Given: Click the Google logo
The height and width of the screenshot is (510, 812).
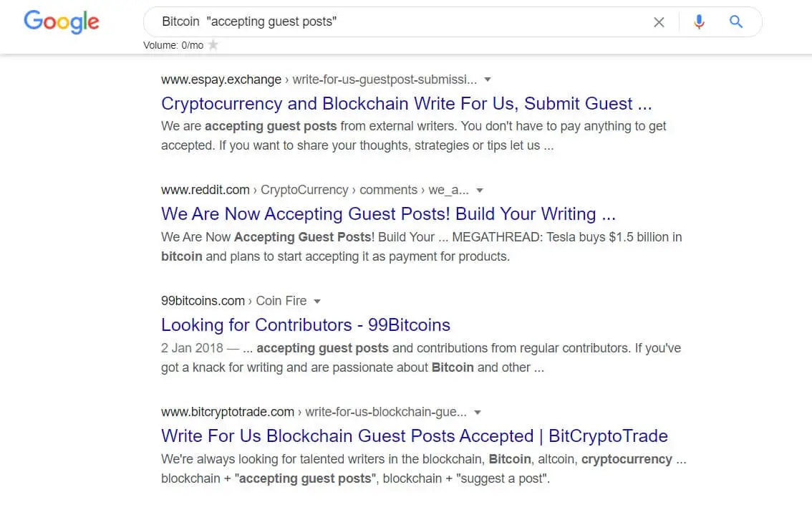Looking at the screenshot, I should pos(61,21).
